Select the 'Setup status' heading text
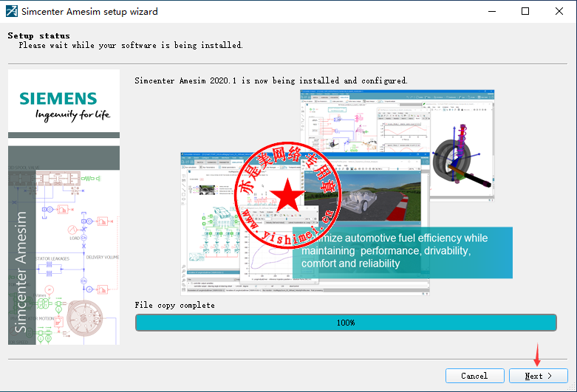 click(38, 35)
